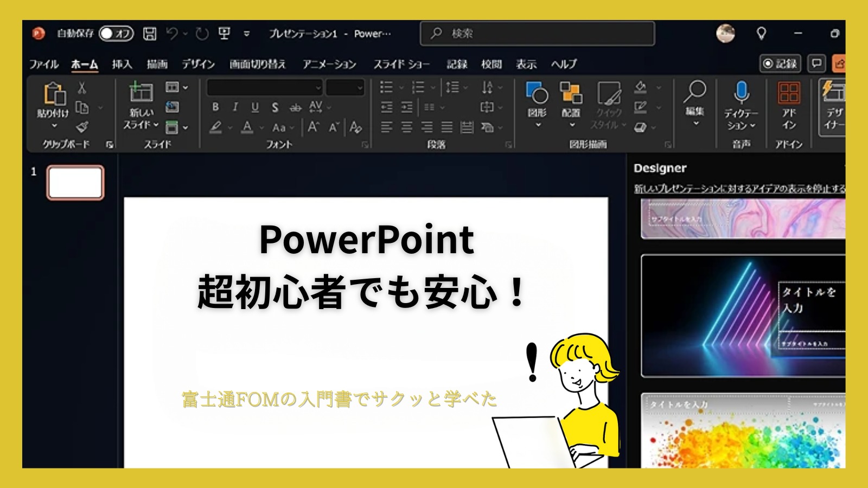Image resolution: width=868 pixels, height=488 pixels.
Task: Toggle the AutoSave (自動保存) switch
Action: click(116, 34)
